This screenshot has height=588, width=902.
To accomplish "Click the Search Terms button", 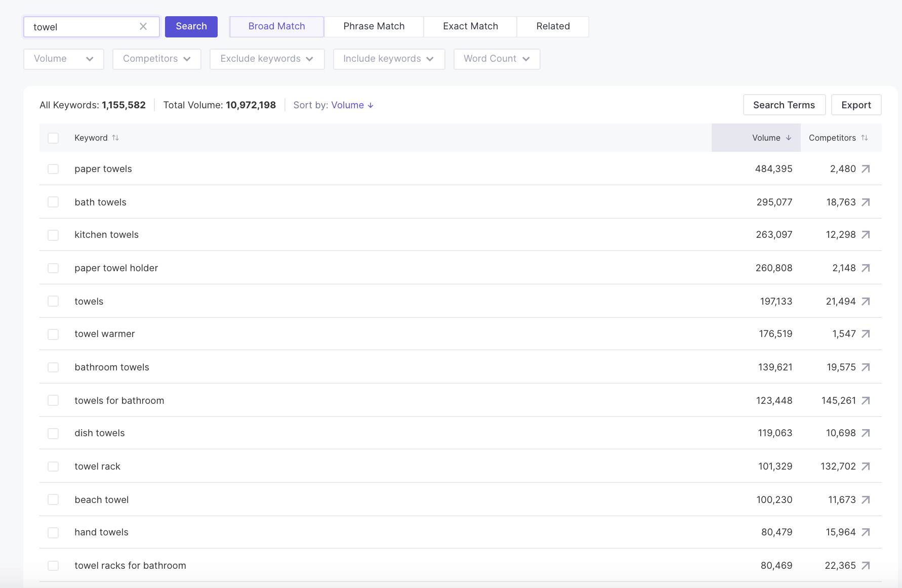I will click(784, 105).
